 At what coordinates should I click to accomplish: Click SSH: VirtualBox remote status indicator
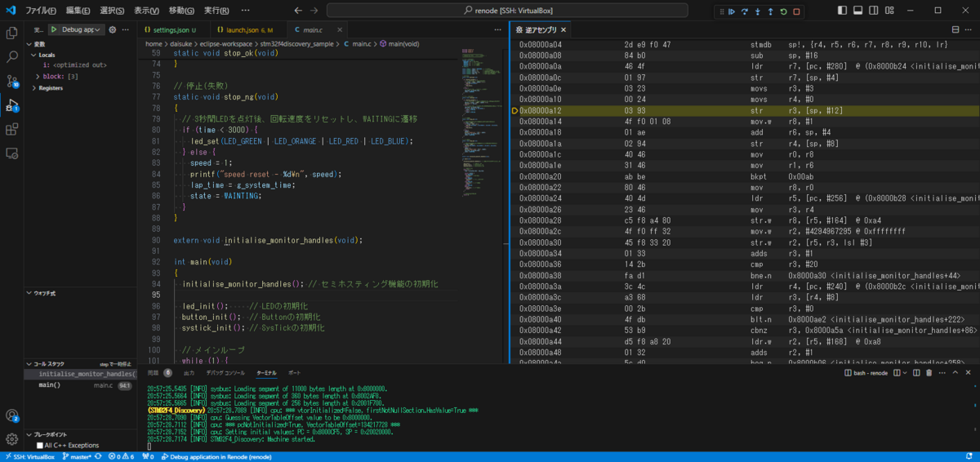click(29, 456)
